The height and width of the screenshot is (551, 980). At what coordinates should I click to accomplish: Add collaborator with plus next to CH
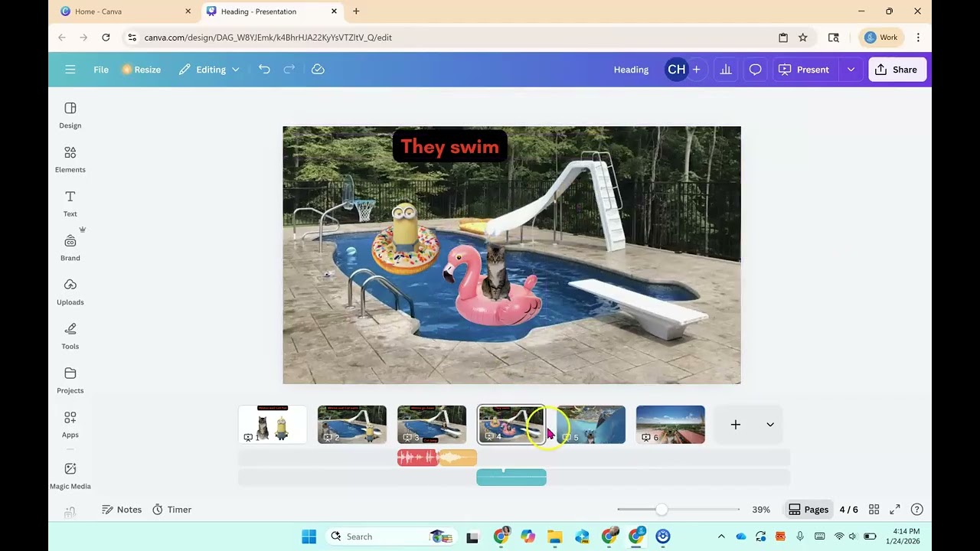tap(696, 70)
